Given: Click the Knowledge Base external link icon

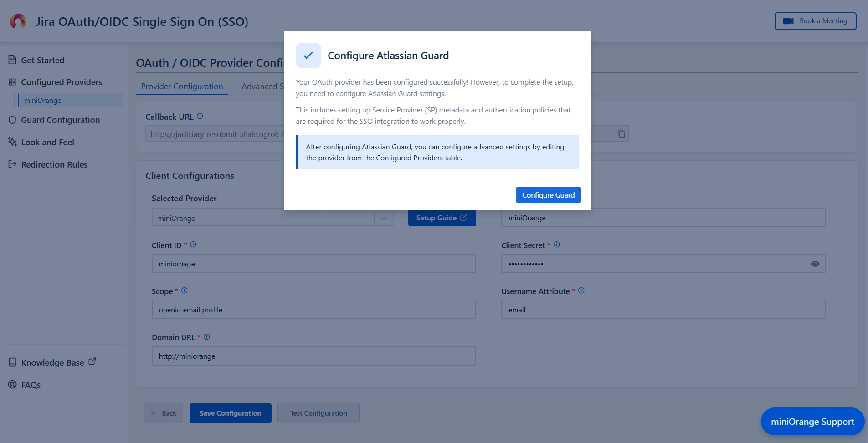Looking at the screenshot, I should tap(92, 361).
